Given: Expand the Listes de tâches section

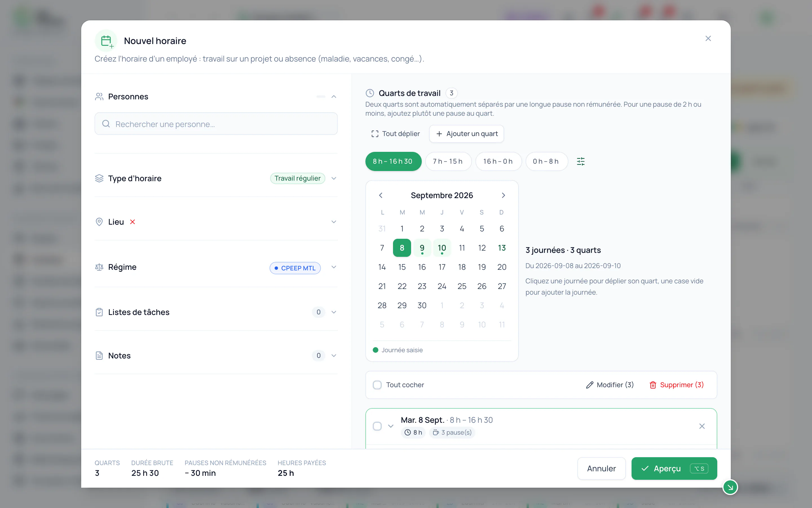Looking at the screenshot, I should click(x=334, y=312).
